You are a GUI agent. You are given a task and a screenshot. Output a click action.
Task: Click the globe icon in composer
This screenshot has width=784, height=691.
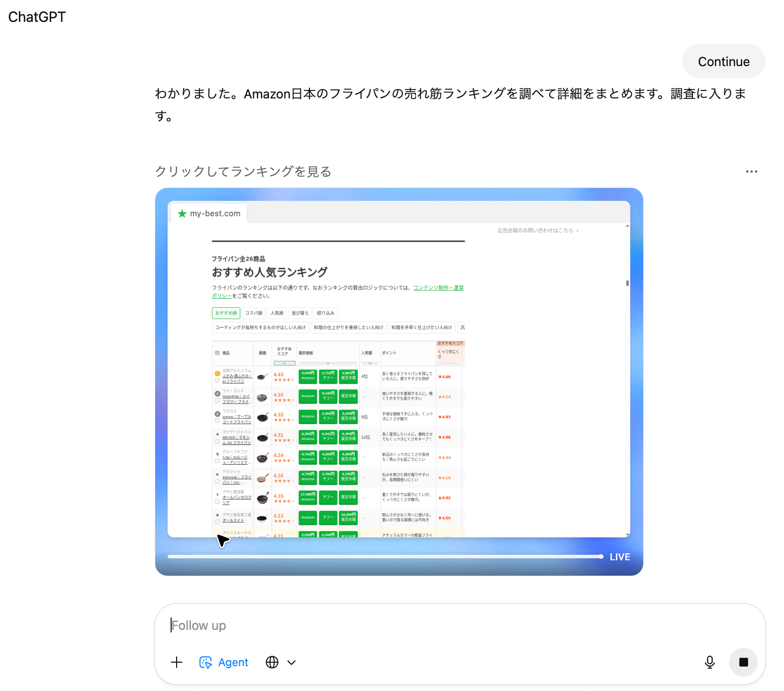tap(272, 662)
